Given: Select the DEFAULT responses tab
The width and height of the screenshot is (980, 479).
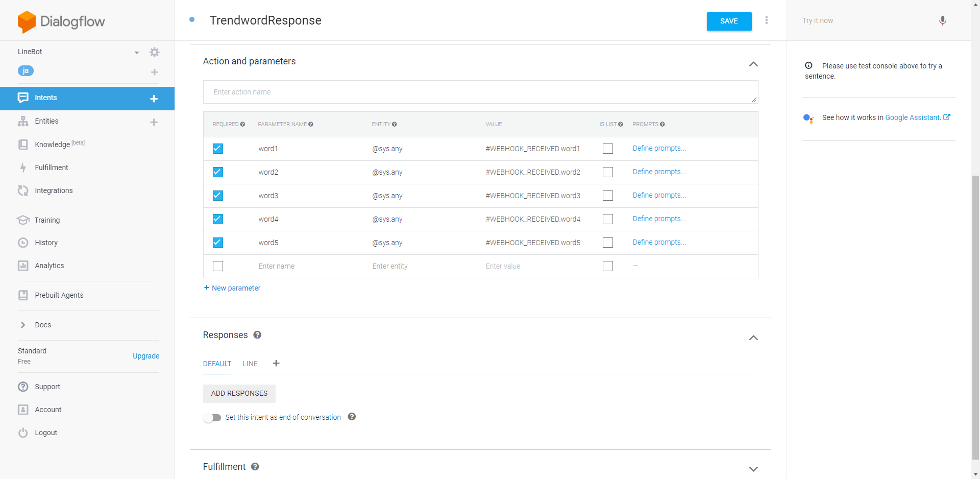Looking at the screenshot, I should pos(217,364).
